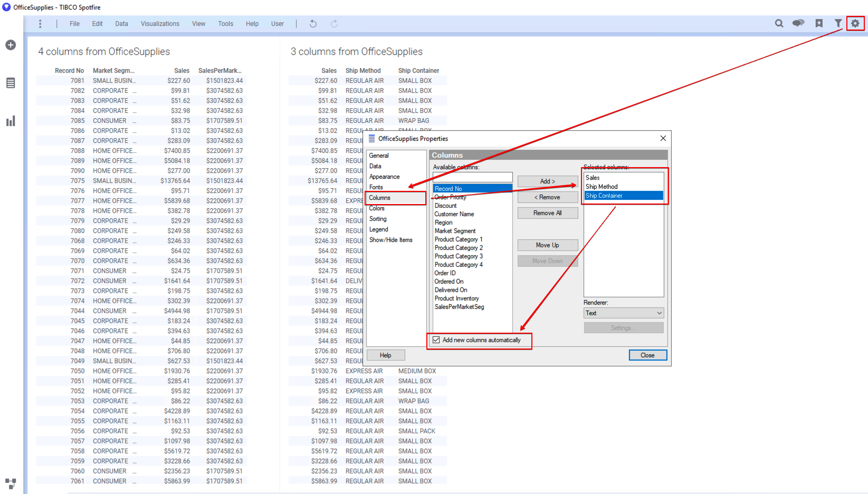
Task: Select General in properties category list
Action: 379,156
